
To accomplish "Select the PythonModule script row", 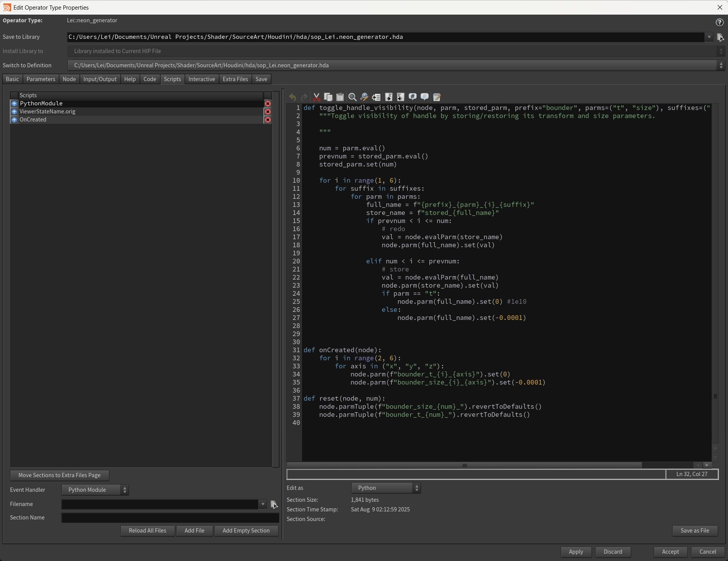I will coord(141,103).
